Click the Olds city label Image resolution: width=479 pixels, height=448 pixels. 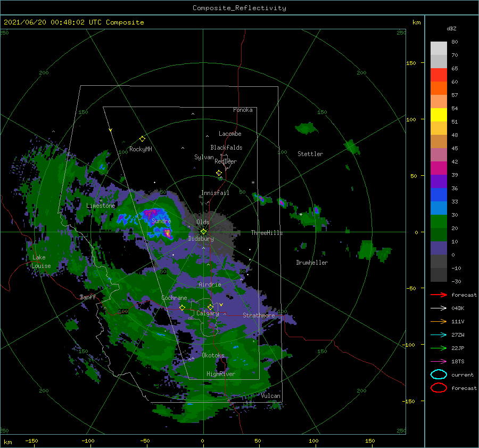[x=203, y=222]
